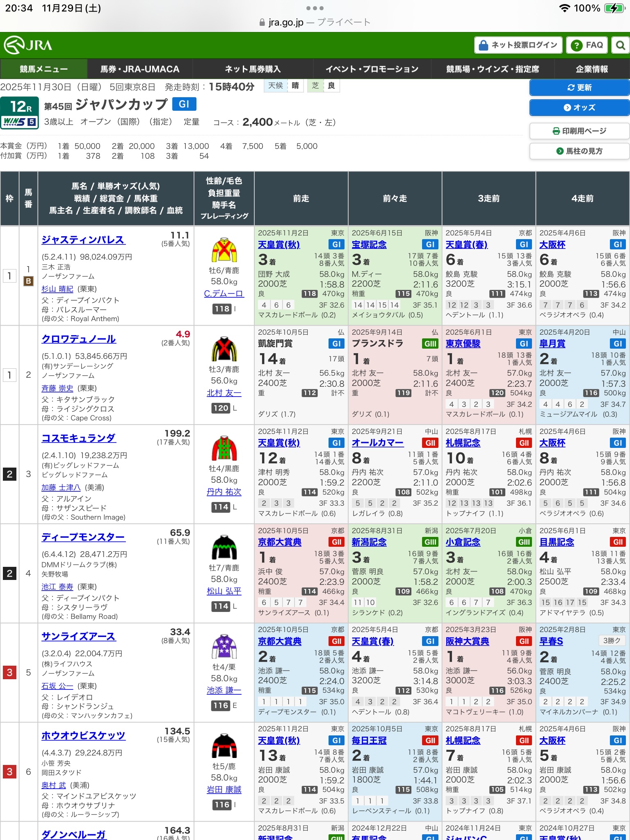Tap the jra.go.jp address bar
The height and width of the screenshot is (840, 630).
(315, 22)
